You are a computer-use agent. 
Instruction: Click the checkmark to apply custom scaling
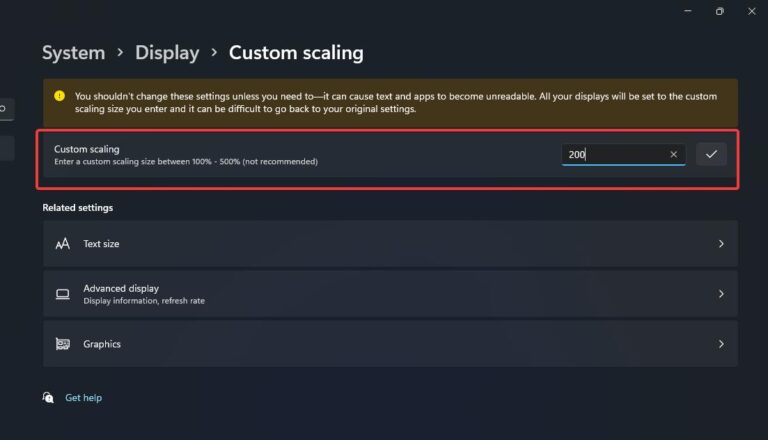click(711, 154)
